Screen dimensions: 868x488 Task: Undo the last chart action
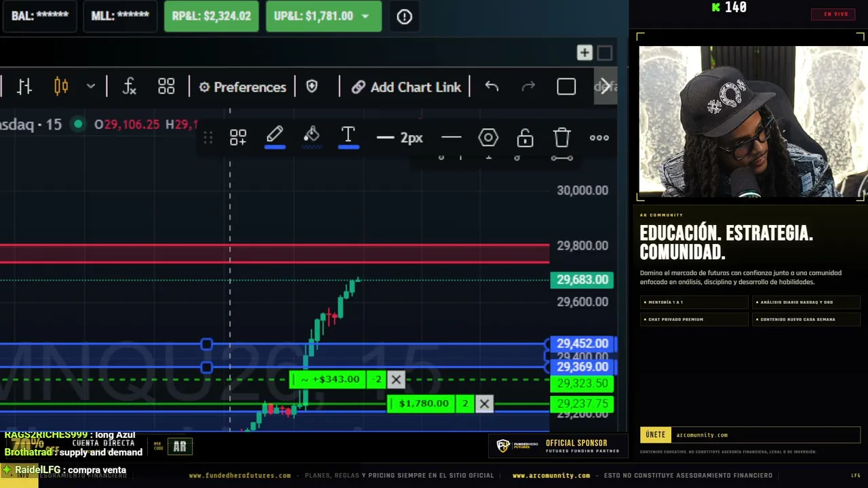[492, 87]
